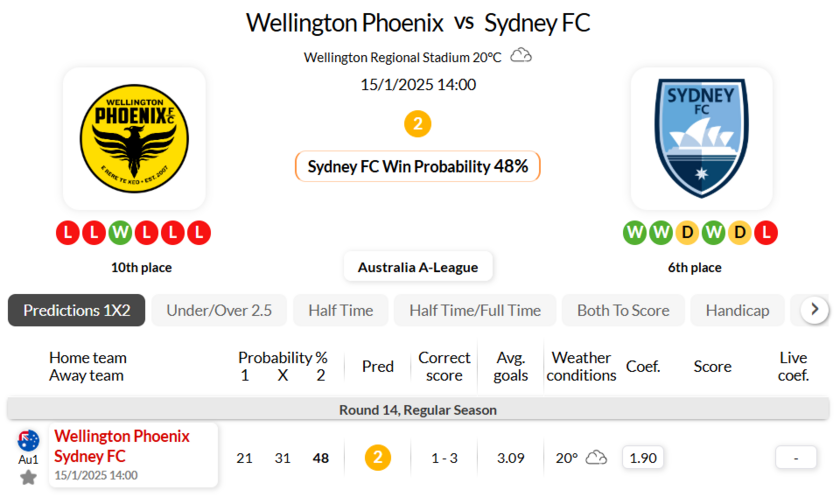Click the favorite star icon under Au1
This screenshot has height=497, width=840.
[28, 477]
